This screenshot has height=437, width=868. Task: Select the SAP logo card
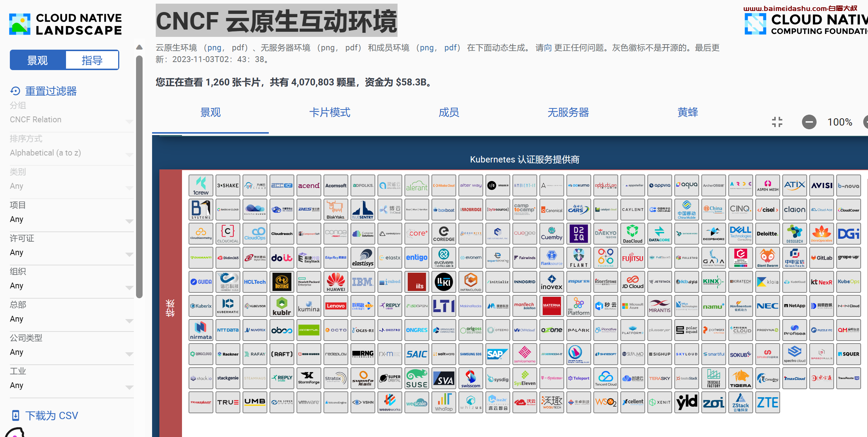(x=498, y=354)
